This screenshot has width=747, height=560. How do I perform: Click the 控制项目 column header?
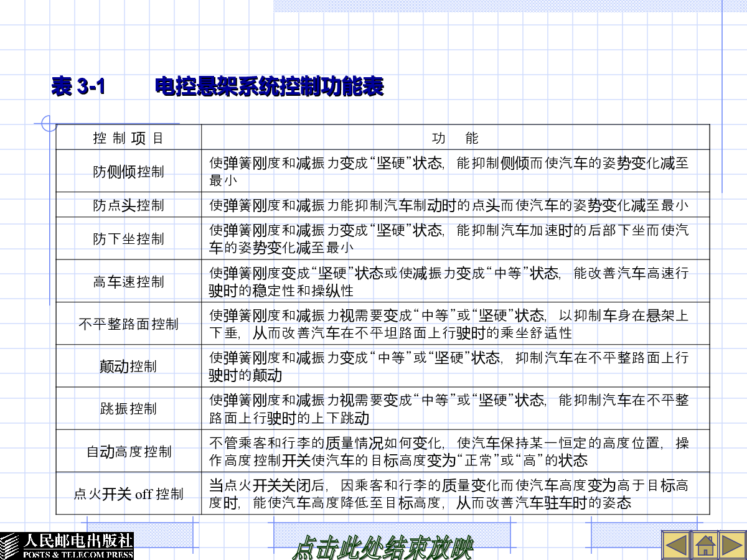tap(128, 138)
